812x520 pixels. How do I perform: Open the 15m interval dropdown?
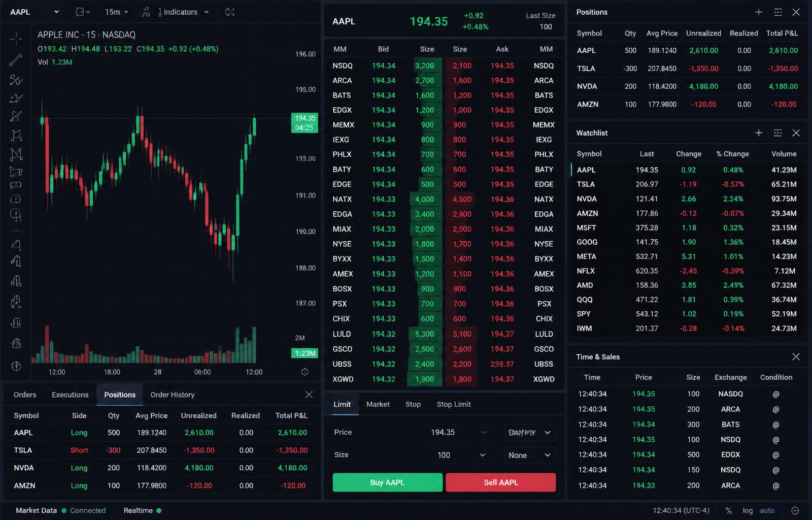click(117, 12)
